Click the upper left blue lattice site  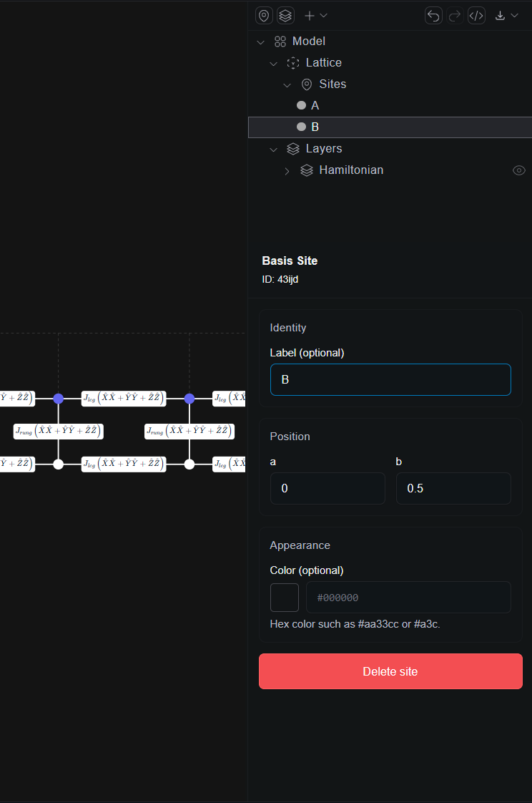pyautogui.click(x=59, y=399)
